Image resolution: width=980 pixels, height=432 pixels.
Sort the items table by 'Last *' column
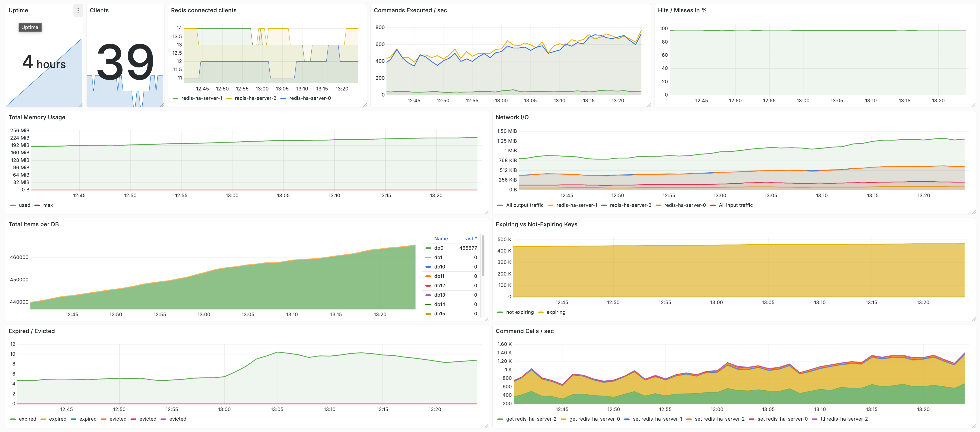click(470, 238)
